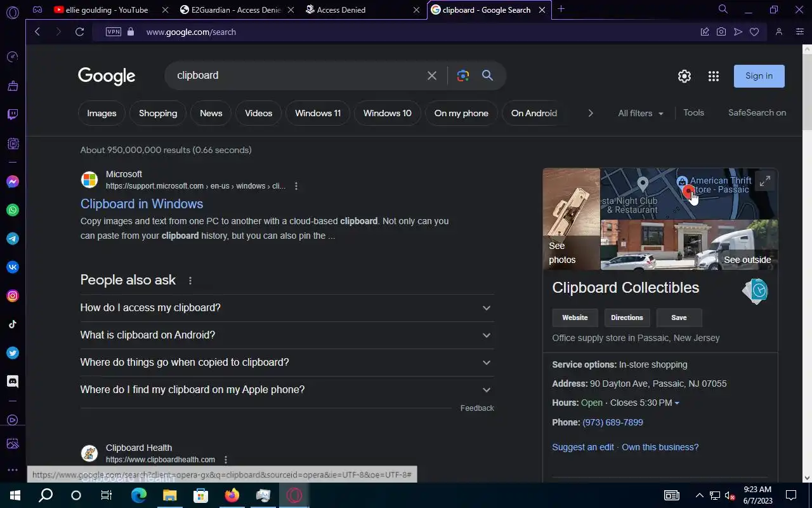Open Google apps grid

(714, 76)
